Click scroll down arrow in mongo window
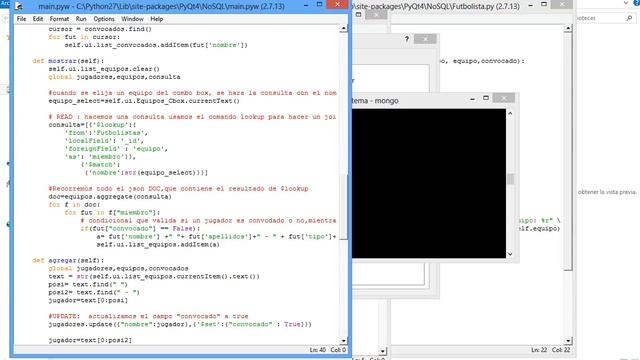Viewport: 640px width, 360px height. (510, 254)
